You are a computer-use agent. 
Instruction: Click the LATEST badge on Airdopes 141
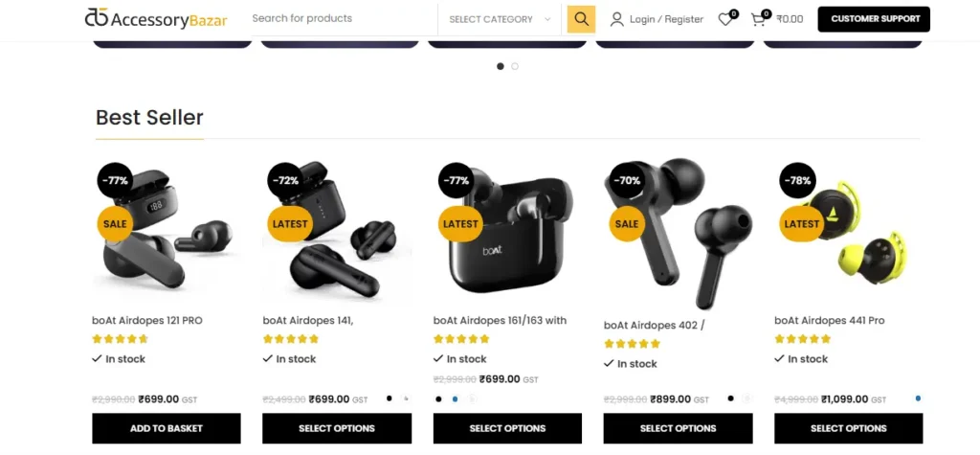point(290,223)
